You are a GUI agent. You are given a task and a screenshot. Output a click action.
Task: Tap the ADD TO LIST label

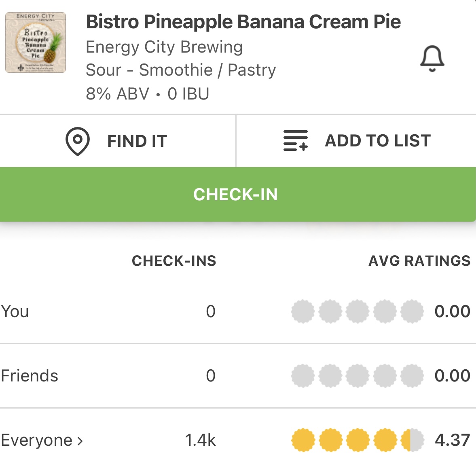[x=378, y=141]
